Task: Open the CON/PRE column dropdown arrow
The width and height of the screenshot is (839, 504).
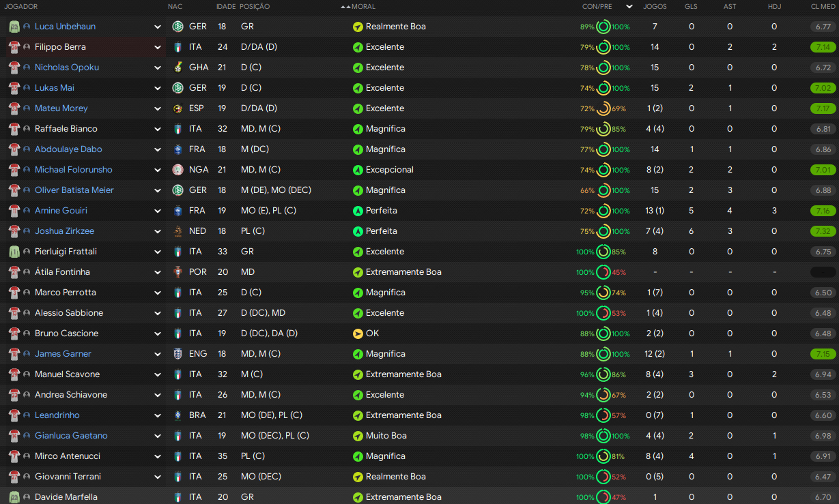Action: (629, 6)
